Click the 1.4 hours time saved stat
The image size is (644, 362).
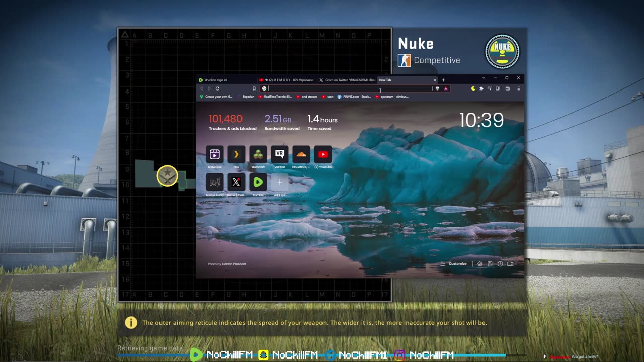323,122
